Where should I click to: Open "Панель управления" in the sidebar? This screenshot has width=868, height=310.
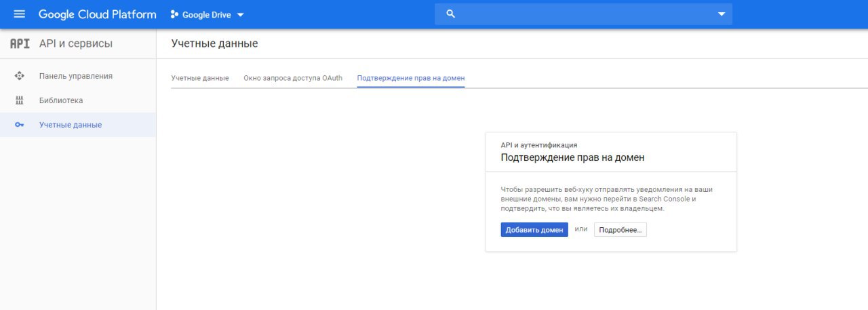78,76
